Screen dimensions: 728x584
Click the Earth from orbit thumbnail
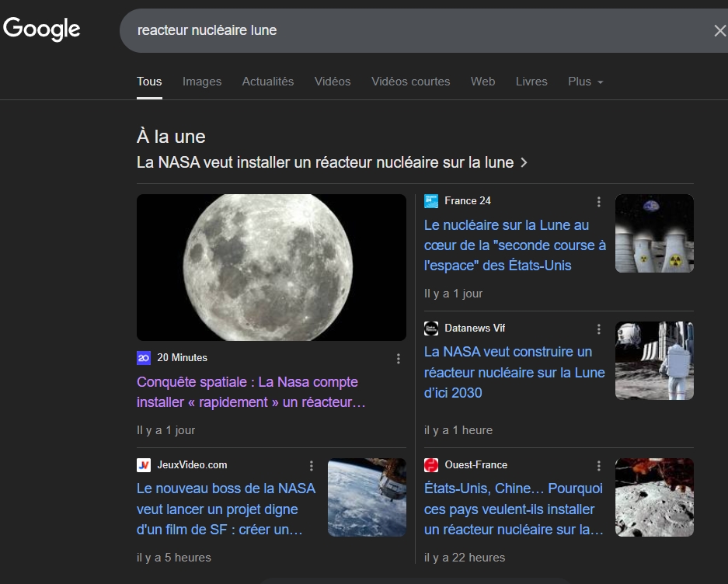tap(367, 497)
